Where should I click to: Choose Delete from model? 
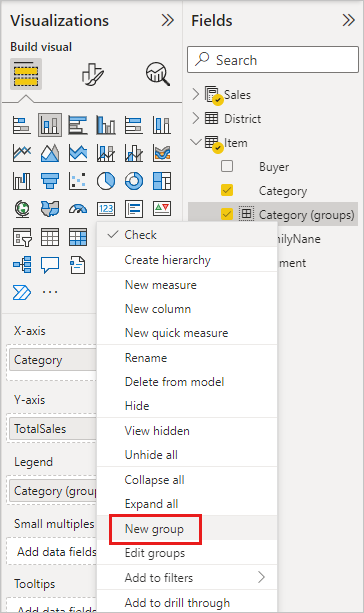coord(187,382)
